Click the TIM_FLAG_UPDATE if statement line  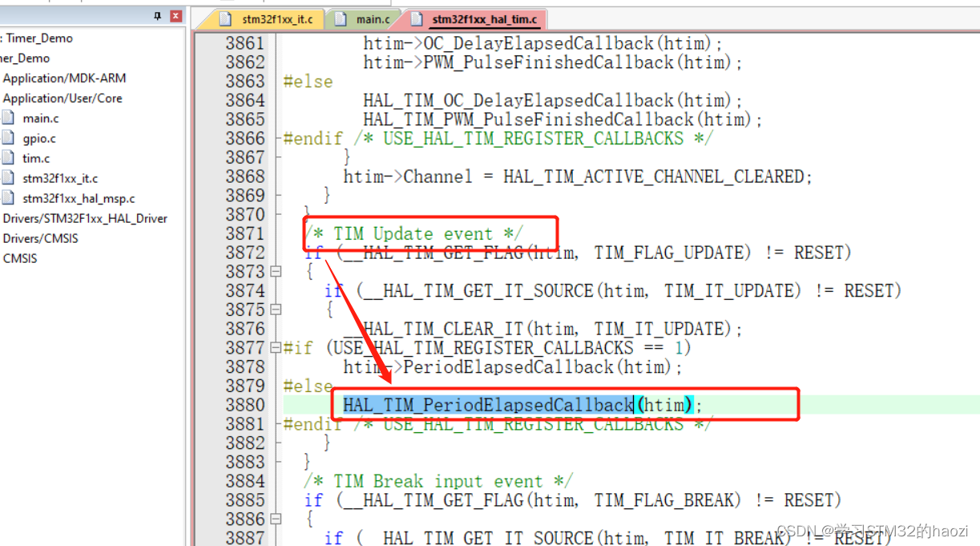pyautogui.click(x=577, y=253)
